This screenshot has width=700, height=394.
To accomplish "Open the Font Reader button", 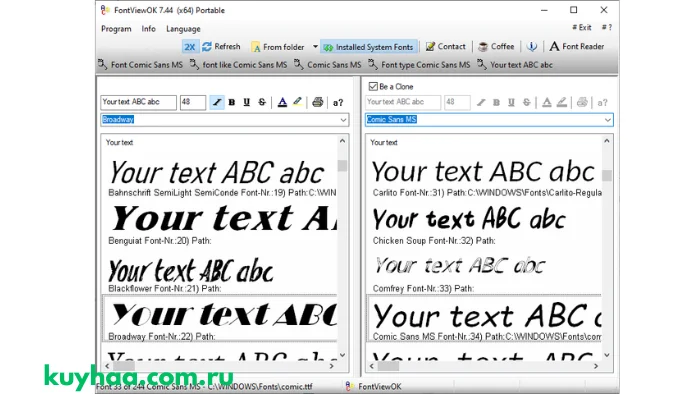I will [577, 46].
